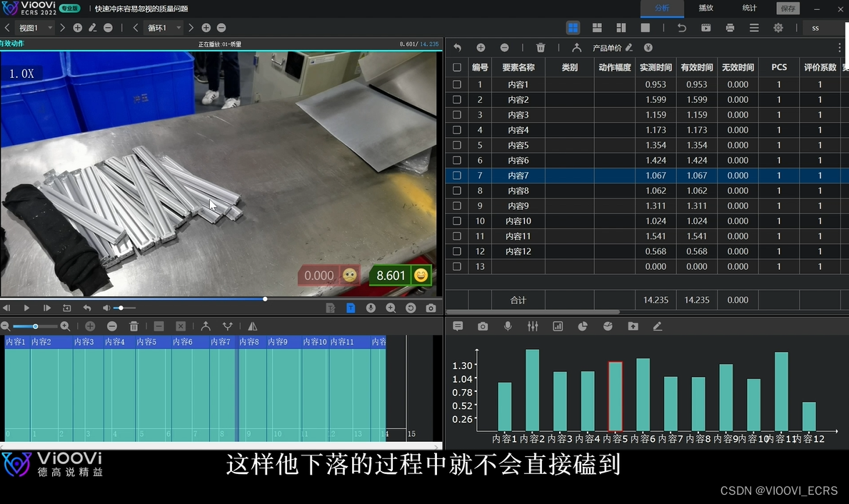Select the mirror/flip icon in the timeline toolbar
This screenshot has width=849, height=504.
253,326
